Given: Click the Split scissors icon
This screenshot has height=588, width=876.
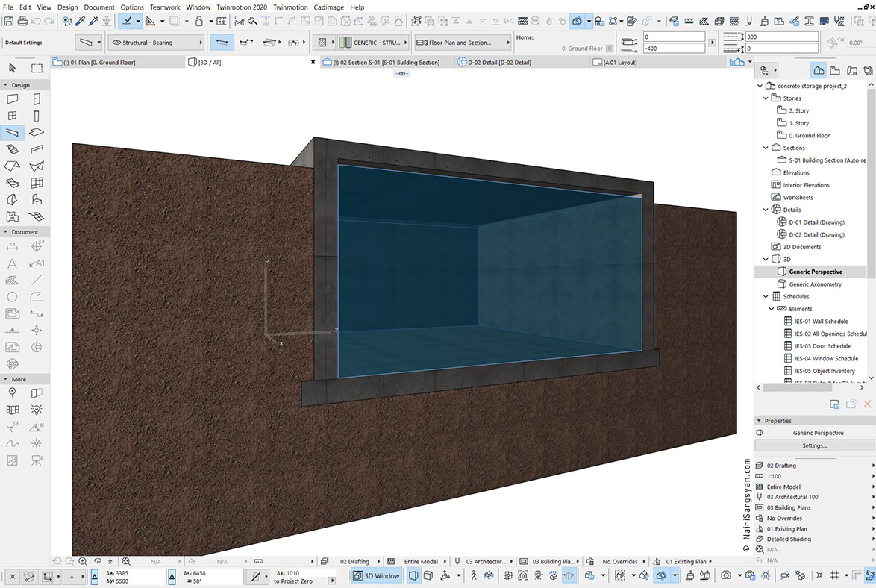Looking at the screenshot, I should pos(239,21).
